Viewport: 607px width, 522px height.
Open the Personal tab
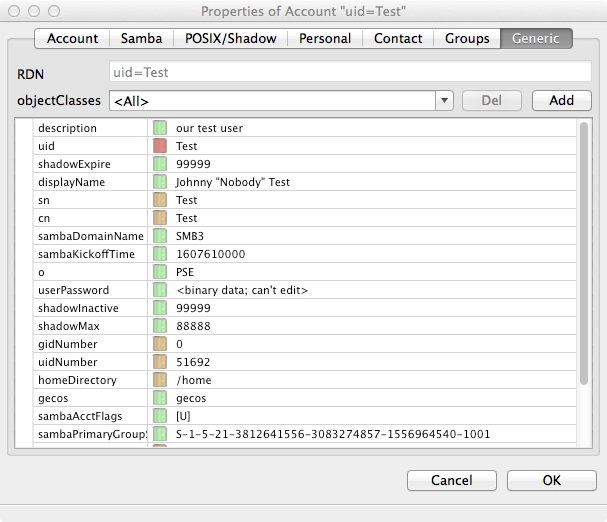(x=325, y=38)
